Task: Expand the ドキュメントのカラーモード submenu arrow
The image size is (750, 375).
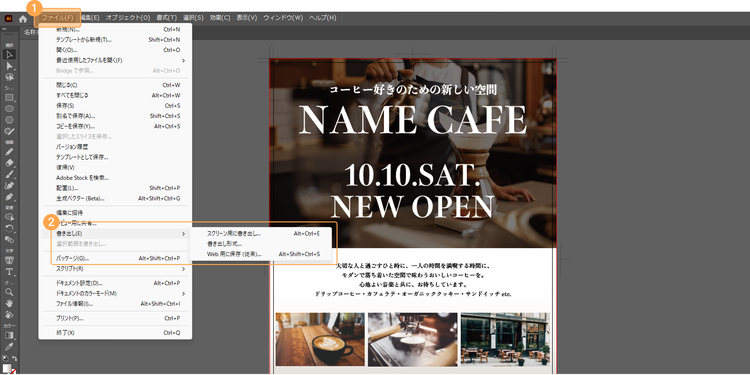Action: tap(184, 293)
